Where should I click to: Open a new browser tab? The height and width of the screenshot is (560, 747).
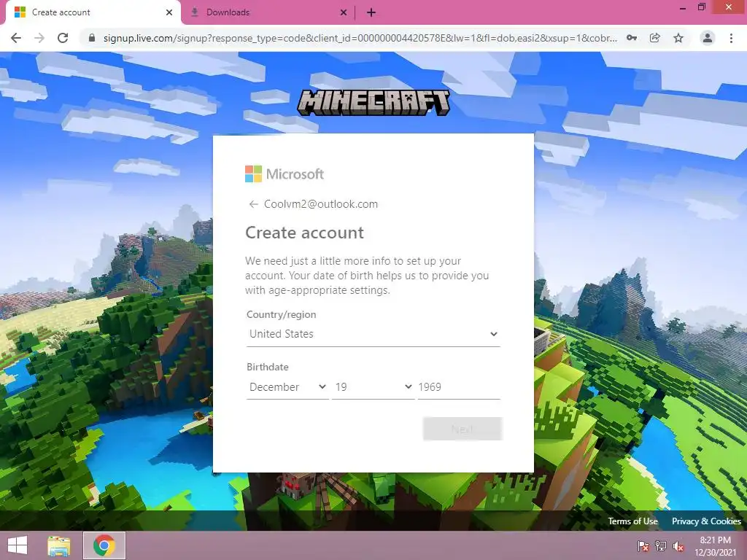pos(371,13)
